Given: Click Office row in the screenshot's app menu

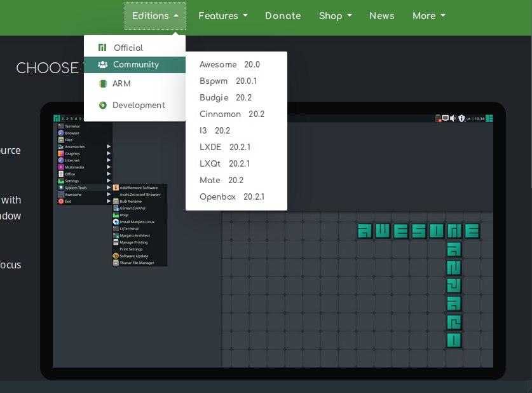Looking at the screenshot, I should pyautogui.click(x=84, y=174).
